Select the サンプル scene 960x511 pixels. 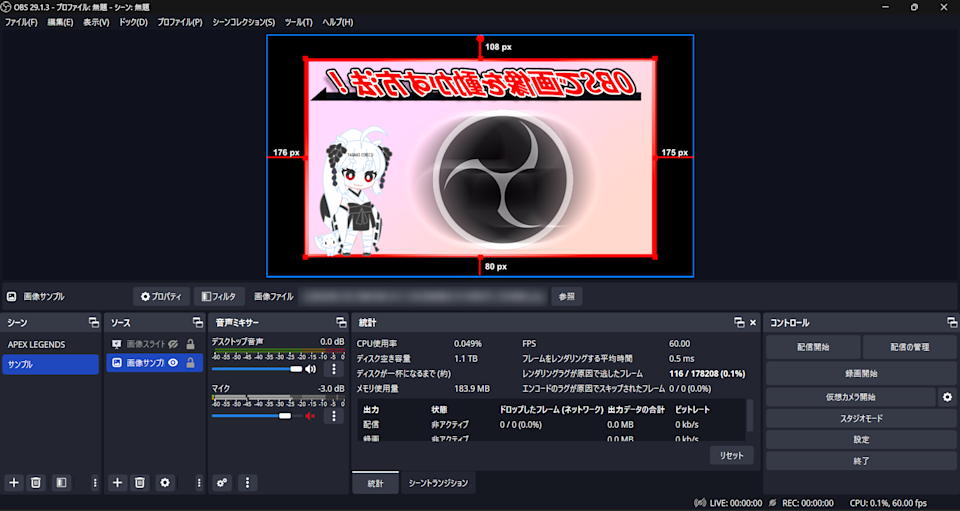(50, 364)
